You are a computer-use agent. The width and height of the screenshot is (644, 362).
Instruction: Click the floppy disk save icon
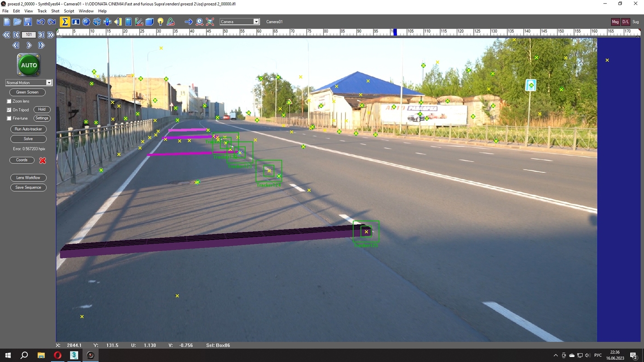tap(28, 22)
